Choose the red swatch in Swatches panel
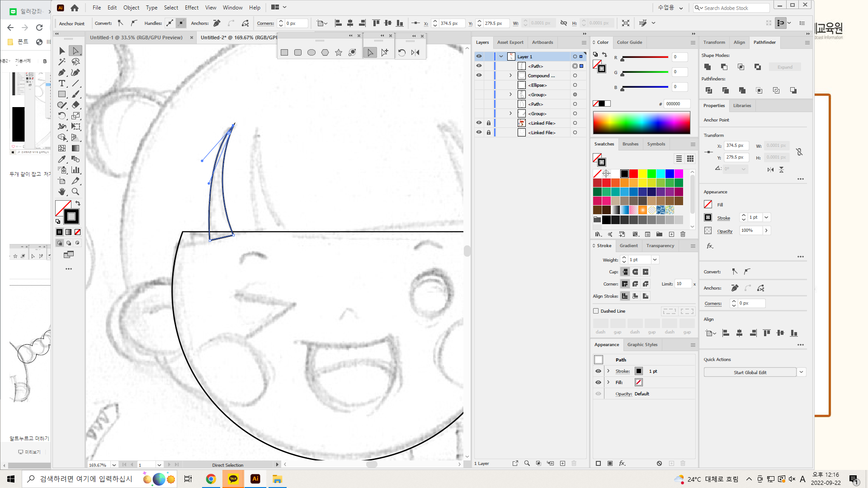This screenshot has height=488, width=868. (633, 174)
